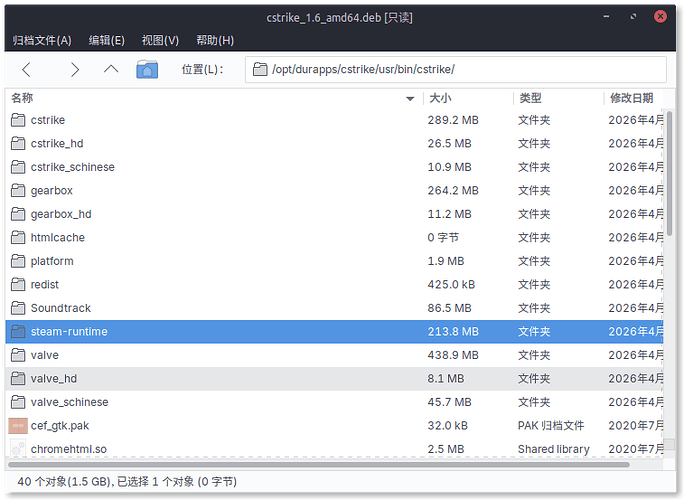Click the folder icon of redist row
This screenshot has height=500, width=684.
(18, 285)
